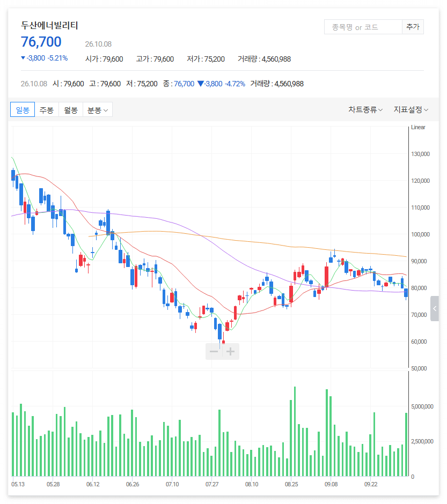Screen dimensions: 447x504
Task: Select the 주봉 weekly candle tab
Action: tap(47, 109)
